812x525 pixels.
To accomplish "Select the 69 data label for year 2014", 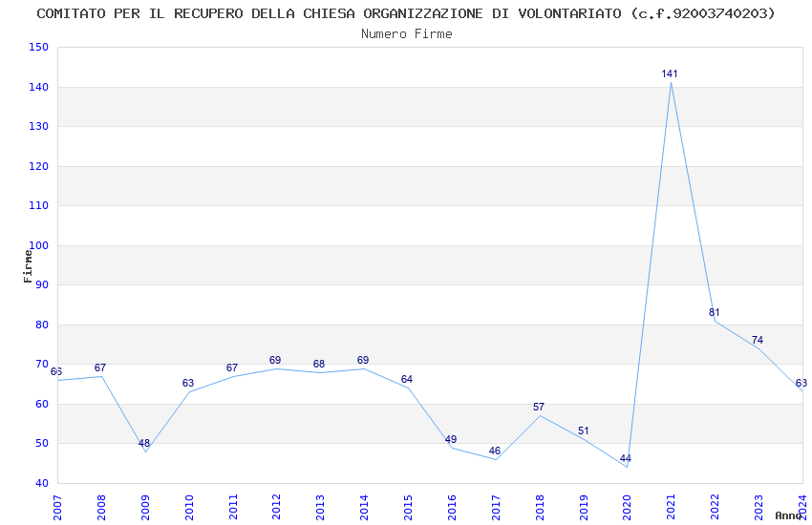I will [x=362, y=360].
